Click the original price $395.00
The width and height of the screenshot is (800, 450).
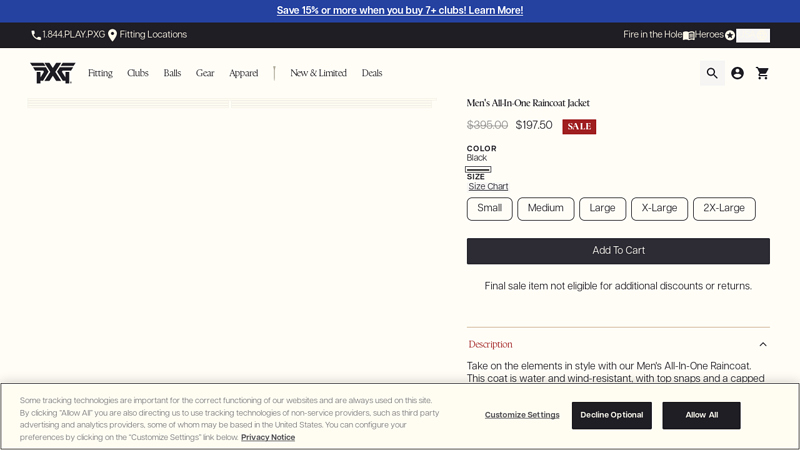click(x=487, y=125)
